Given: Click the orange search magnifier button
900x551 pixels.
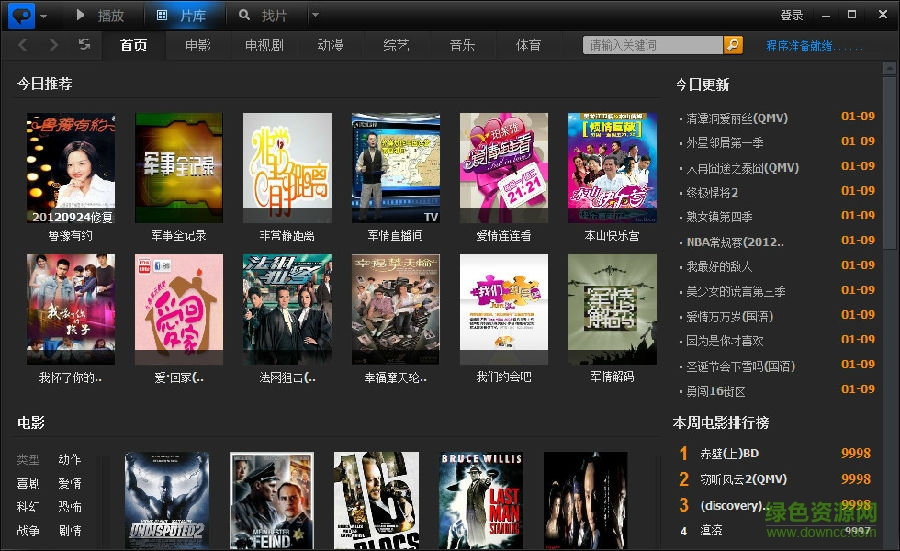Looking at the screenshot, I should click(x=733, y=45).
